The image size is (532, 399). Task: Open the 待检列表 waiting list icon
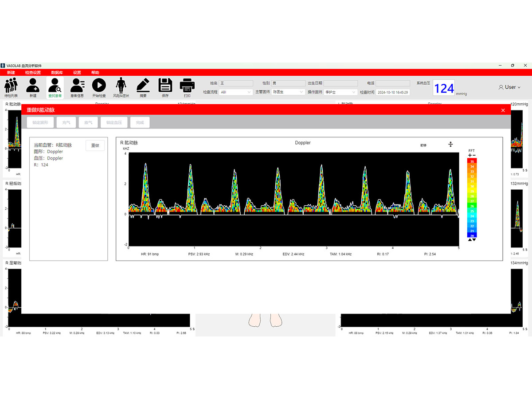coord(11,86)
